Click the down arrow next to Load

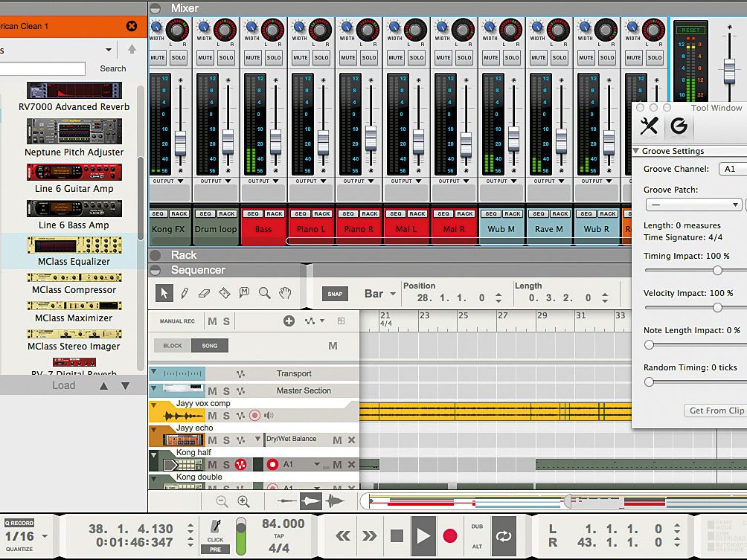tap(125, 386)
